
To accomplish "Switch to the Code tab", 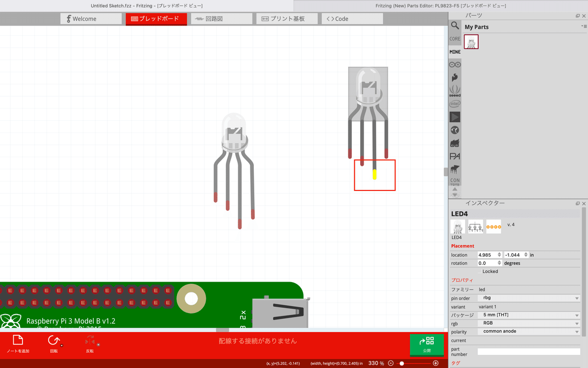I will click(352, 19).
